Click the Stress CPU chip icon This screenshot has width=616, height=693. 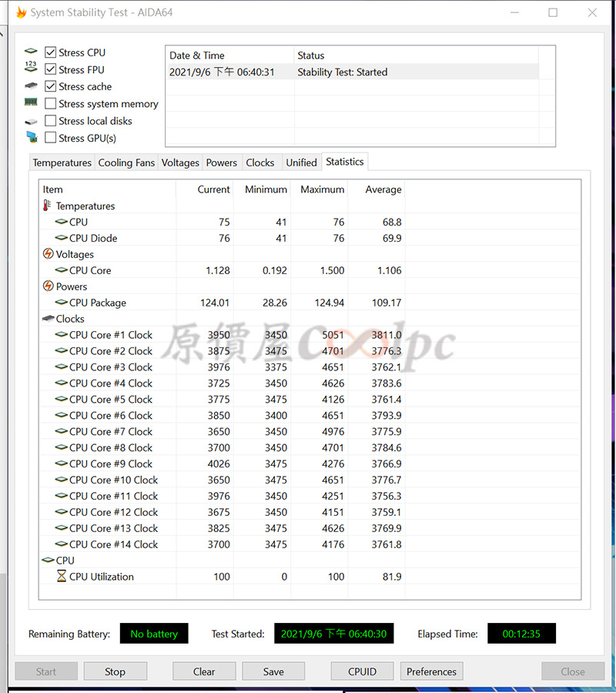[x=31, y=52]
